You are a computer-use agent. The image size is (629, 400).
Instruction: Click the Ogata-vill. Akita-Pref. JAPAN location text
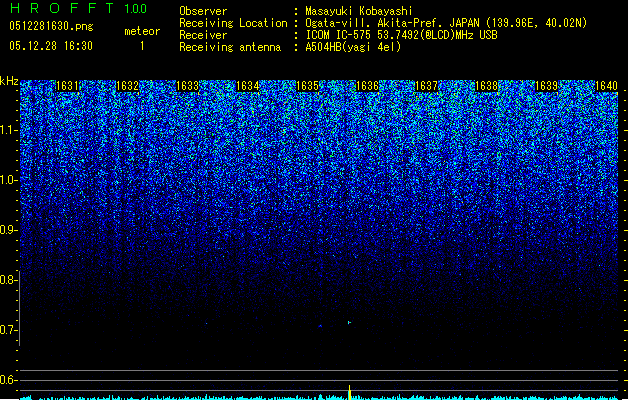(446, 23)
